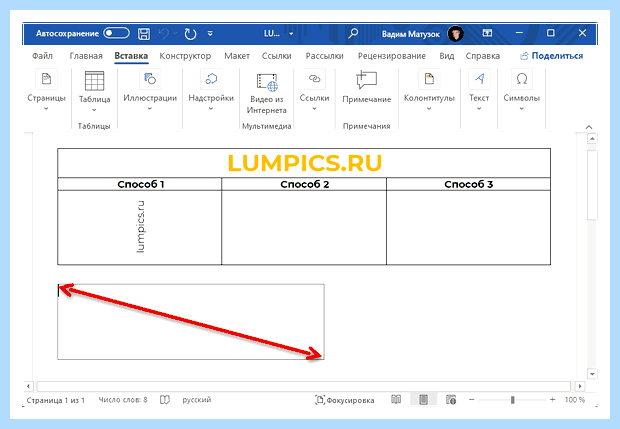The height and width of the screenshot is (429, 620).
Task: Switch to Web Layout view icon
Action: (x=451, y=400)
